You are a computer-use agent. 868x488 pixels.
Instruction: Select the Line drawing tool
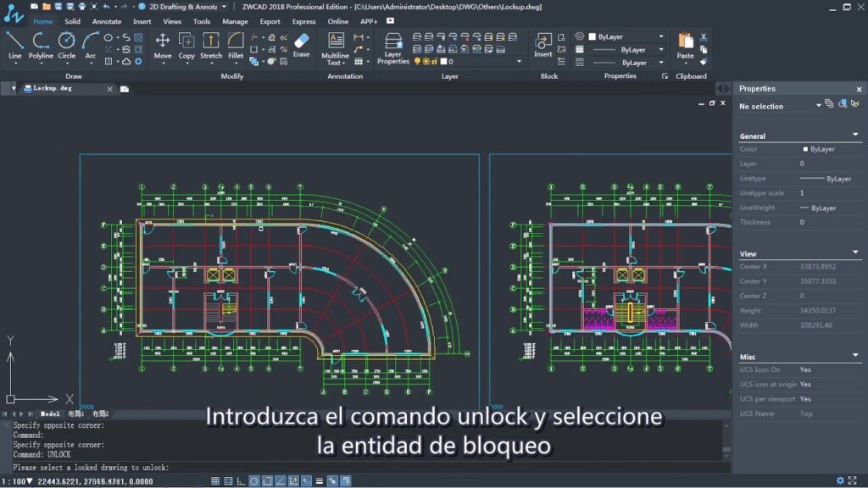[15, 46]
